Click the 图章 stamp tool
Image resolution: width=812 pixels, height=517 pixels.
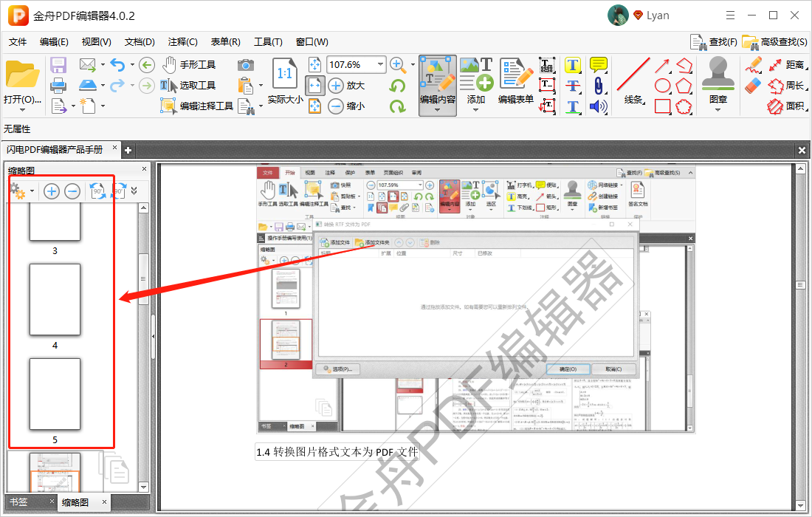pyautogui.click(x=718, y=82)
